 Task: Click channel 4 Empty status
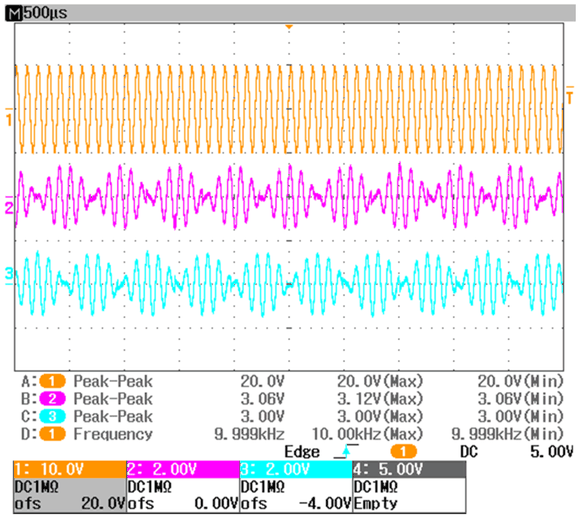click(x=376, y=504)
